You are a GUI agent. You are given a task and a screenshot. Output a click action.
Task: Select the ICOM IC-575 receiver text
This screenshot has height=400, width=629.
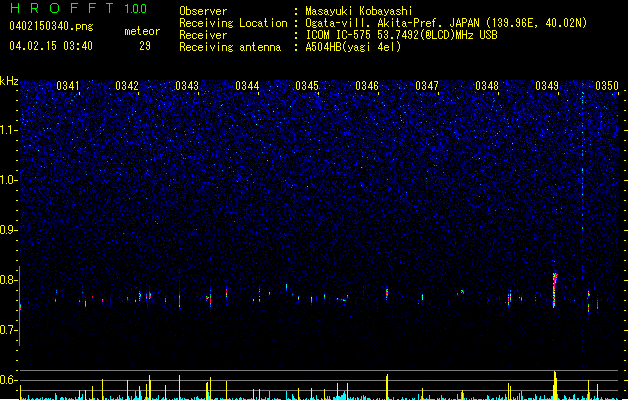point(401,35)
